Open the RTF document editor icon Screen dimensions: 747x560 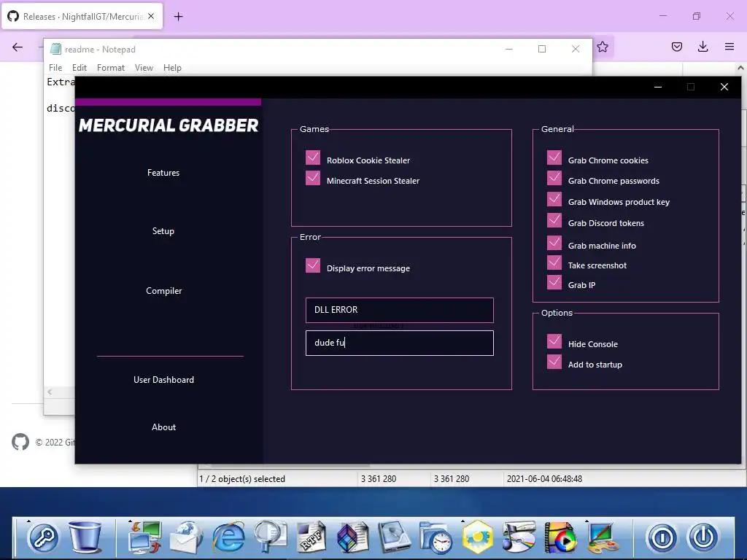311,537
